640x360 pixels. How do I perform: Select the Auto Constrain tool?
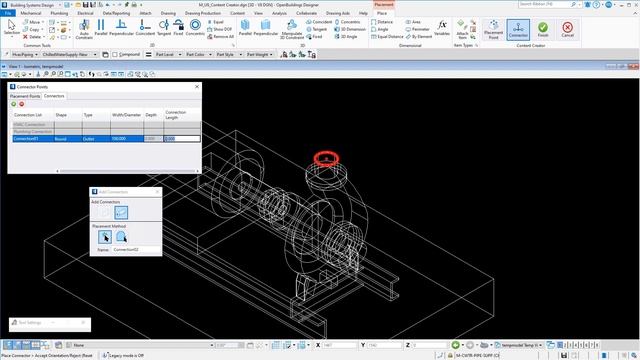pos(84,29)
